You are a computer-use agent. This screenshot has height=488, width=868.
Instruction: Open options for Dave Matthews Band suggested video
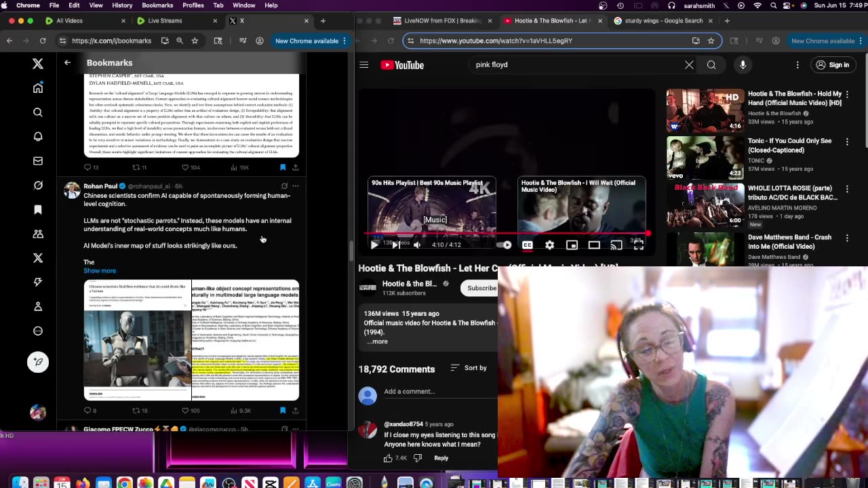pyautogui.click(x=847, y=238)
